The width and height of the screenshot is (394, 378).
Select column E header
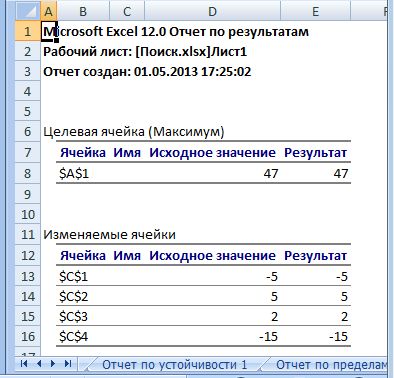click(x=315, y=12)
